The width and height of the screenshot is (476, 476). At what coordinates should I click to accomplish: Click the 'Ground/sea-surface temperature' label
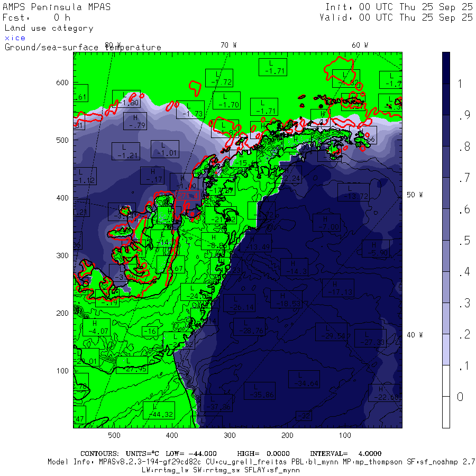83,48
